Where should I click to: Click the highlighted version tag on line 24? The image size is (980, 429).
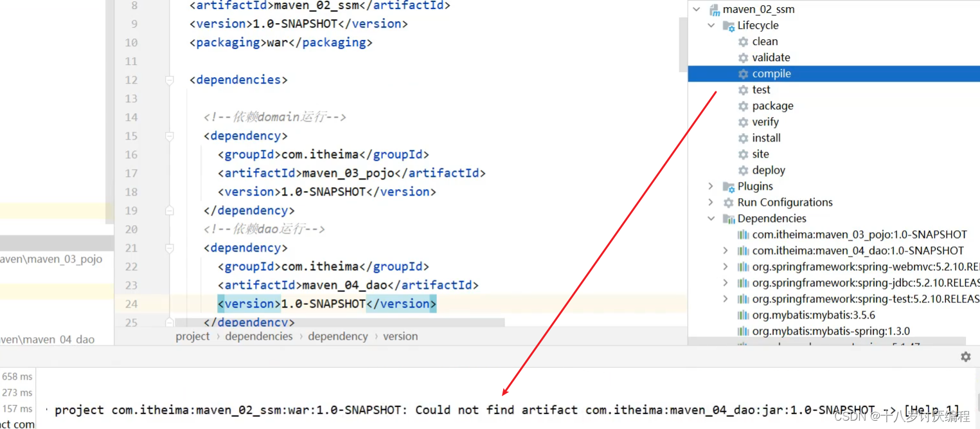click(326, 304)
